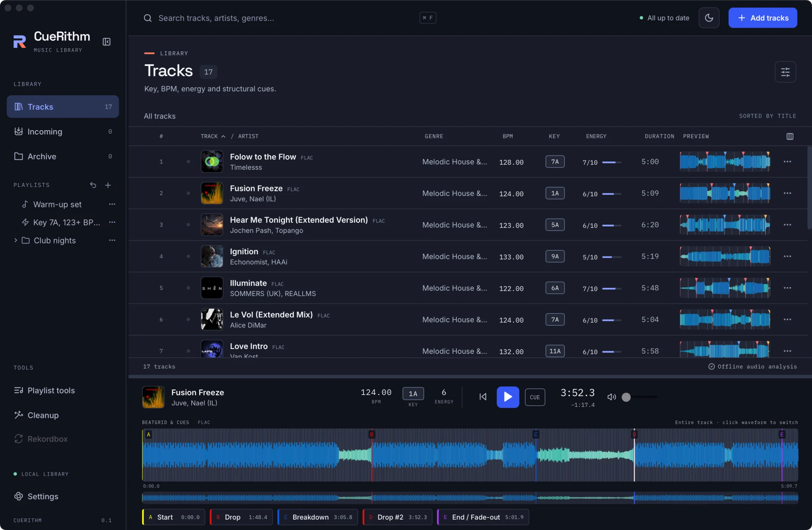This screenshot has width=812, height=530.
Task: Open the track filter settings icon
Action: (785, 72)
